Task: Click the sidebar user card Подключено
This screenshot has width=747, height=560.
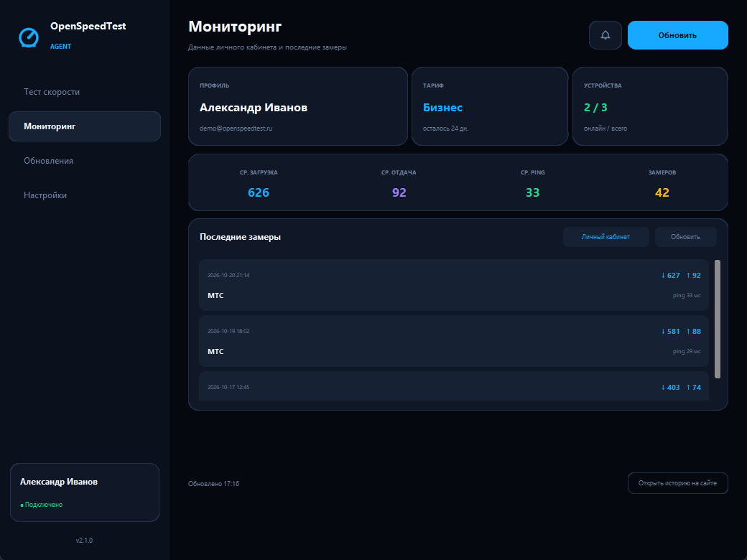Action: (x=85, y=493)
